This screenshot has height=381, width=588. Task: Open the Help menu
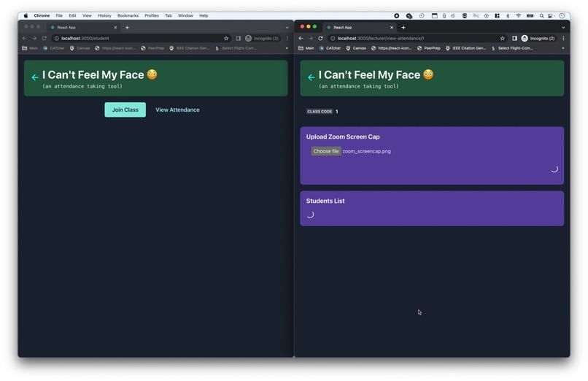coord(204,16)
